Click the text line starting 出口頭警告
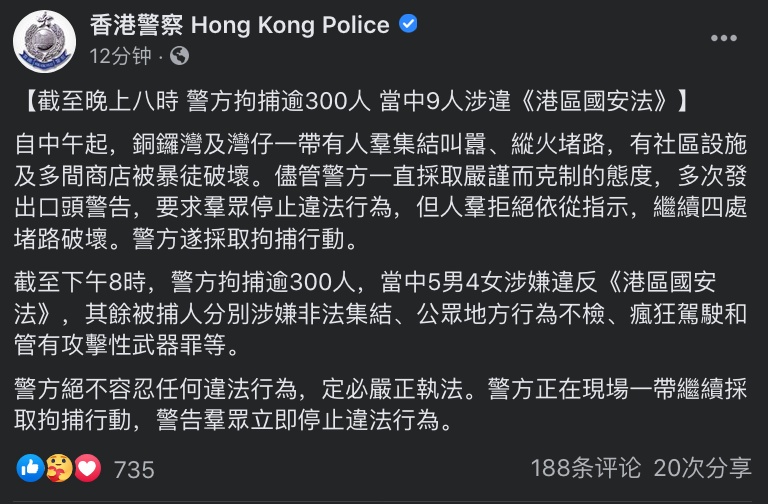 [x=379, y=208]
